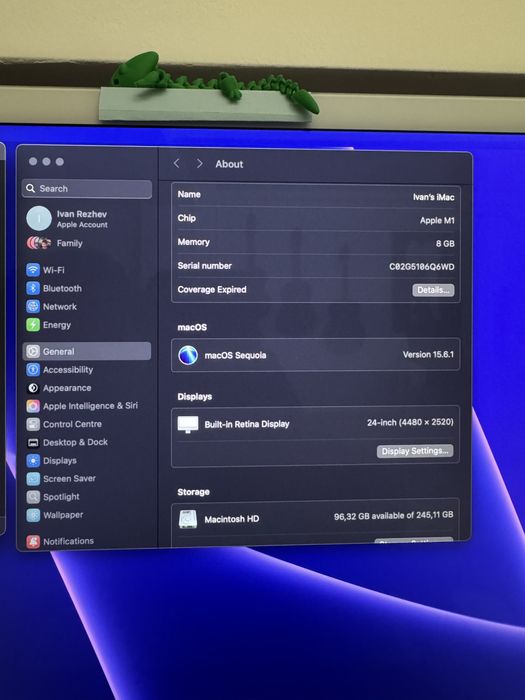Open Control Centre icon
This screenshot has width=525, height=700.
tap(33, 424)
